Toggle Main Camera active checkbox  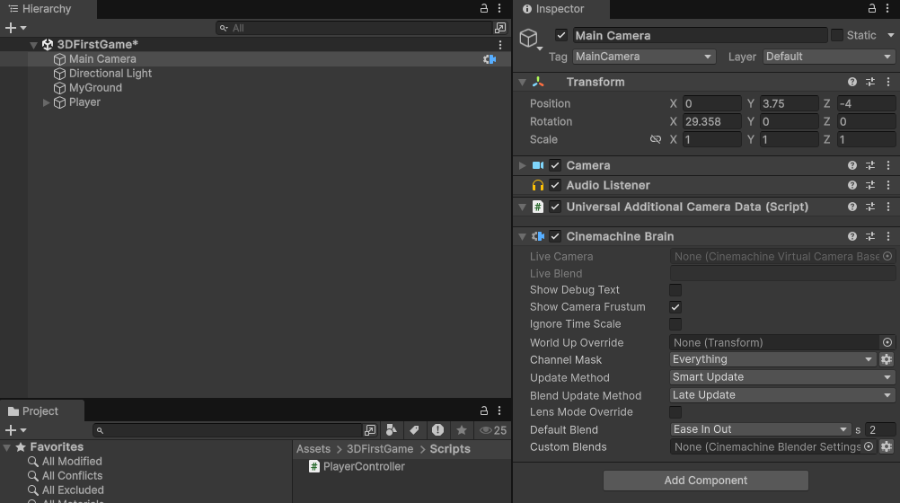[x=561, y=35]
